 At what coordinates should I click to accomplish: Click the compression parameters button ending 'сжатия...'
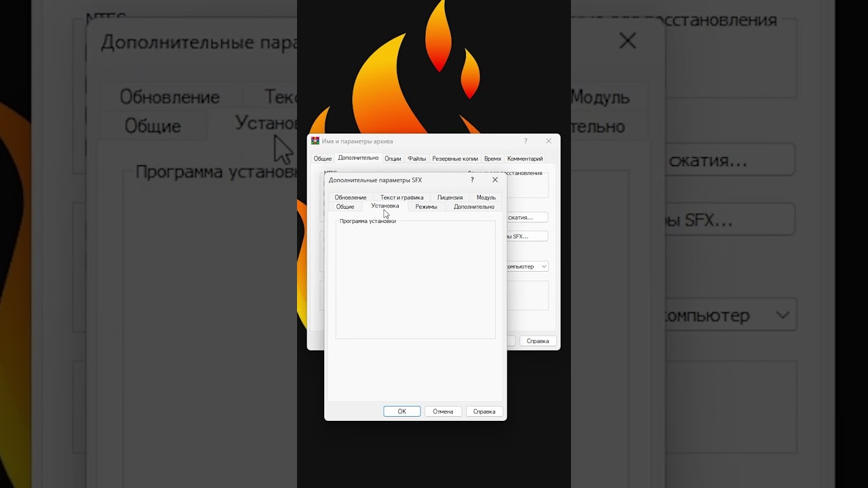(527, 218)
